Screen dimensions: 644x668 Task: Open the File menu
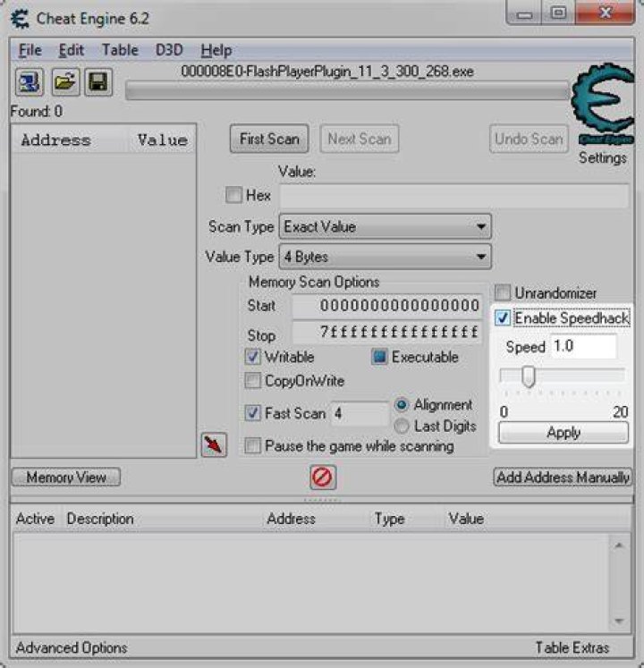[30, 50]
